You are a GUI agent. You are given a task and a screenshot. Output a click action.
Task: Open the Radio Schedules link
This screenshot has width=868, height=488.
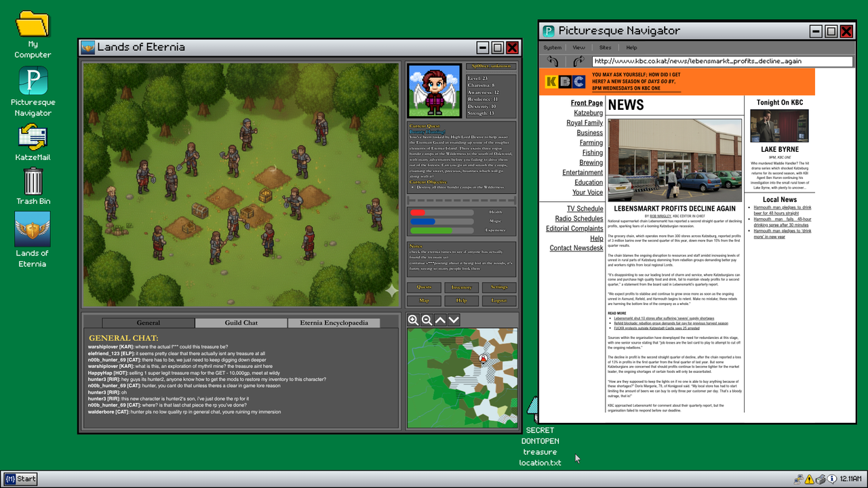click(579, 219)
